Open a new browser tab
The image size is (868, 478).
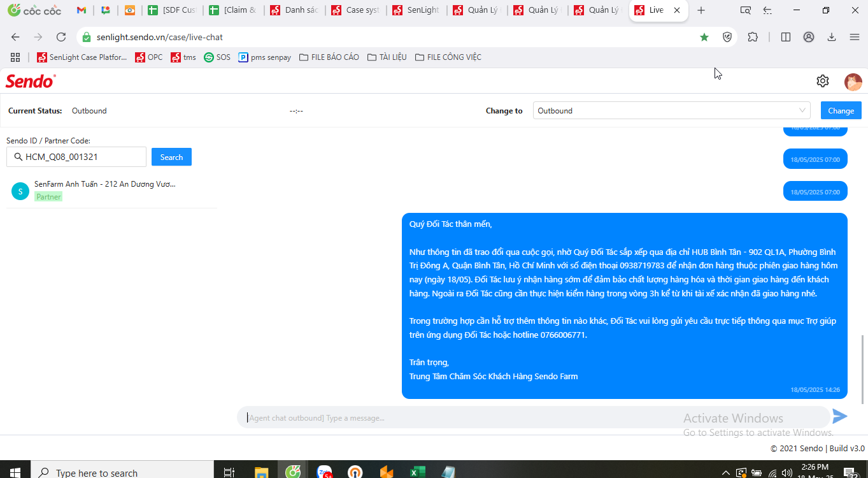pyautogui.click(x=701, y=10)
